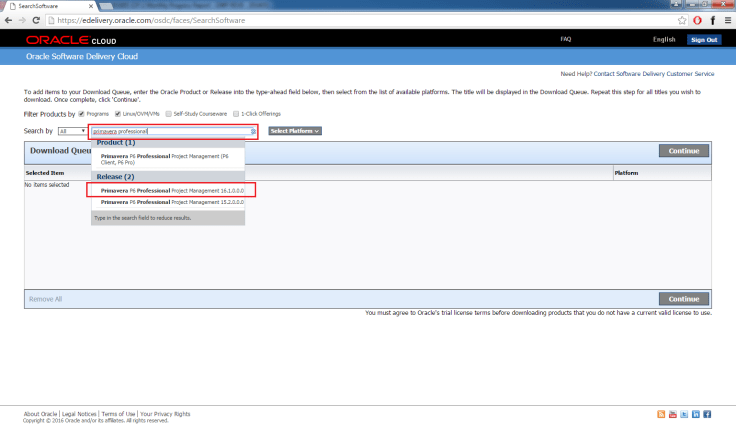Screen dimensions: 736x430
Task: Bookmark page with the star icon
Action: [682, 20]
